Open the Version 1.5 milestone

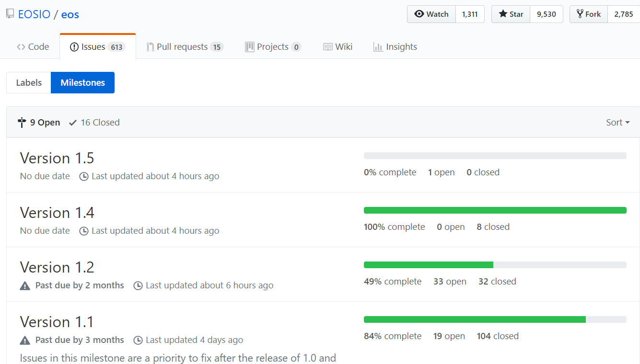(57, 158)
